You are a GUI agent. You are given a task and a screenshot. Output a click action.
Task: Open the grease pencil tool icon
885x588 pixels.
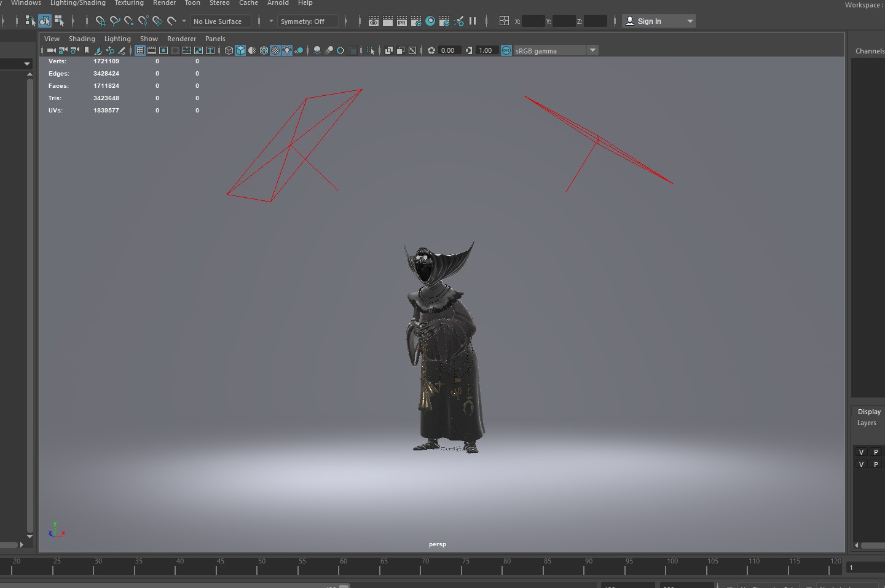pyautogui.click(x=122, y=50)
